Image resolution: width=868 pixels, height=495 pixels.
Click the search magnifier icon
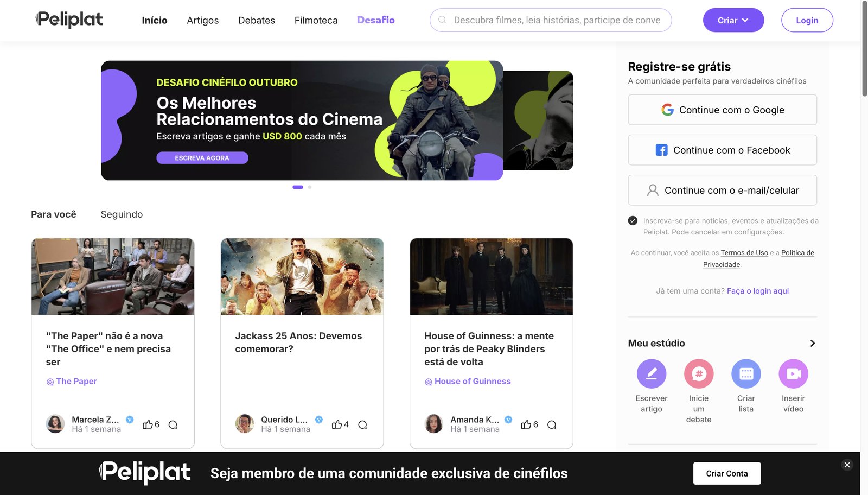(x=442, y=20)
